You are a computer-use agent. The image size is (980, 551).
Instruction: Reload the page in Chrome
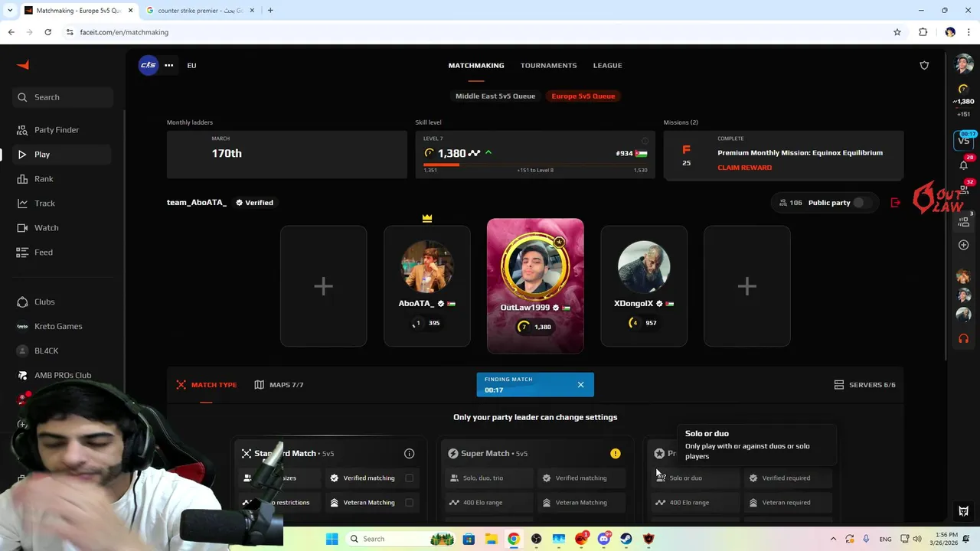(47, 32)
